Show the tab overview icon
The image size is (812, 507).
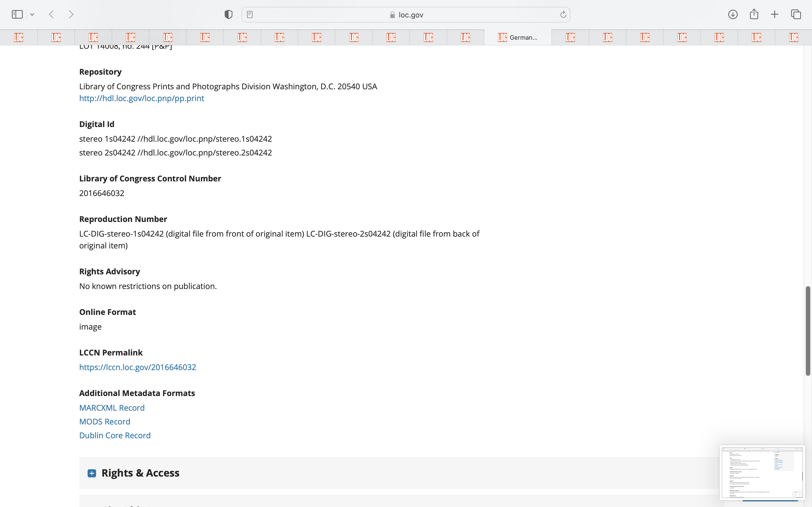click(x=796, y=14)
